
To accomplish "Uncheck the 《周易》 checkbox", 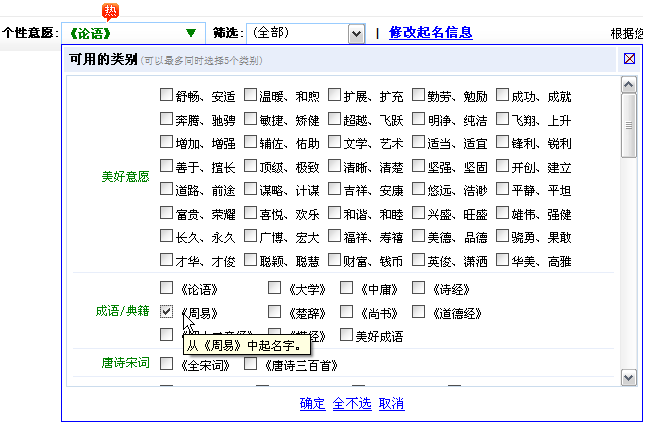I will click(x=167, y=313).
